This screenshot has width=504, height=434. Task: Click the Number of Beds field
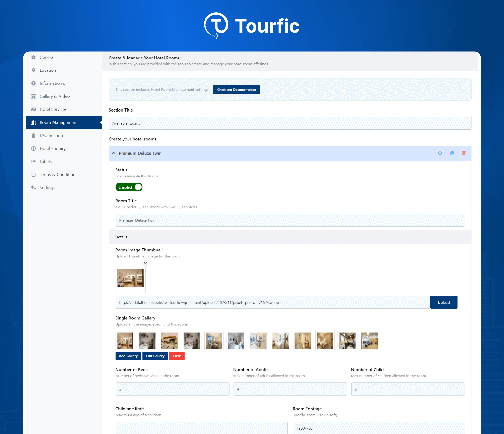pyautogui.click(x=173, y=389)
